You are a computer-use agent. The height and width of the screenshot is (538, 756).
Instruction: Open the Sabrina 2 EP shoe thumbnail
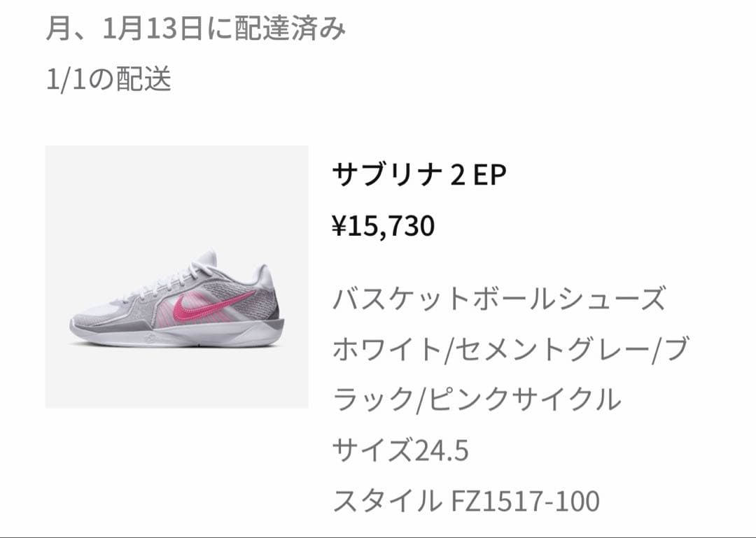click(x=176, y=277)
